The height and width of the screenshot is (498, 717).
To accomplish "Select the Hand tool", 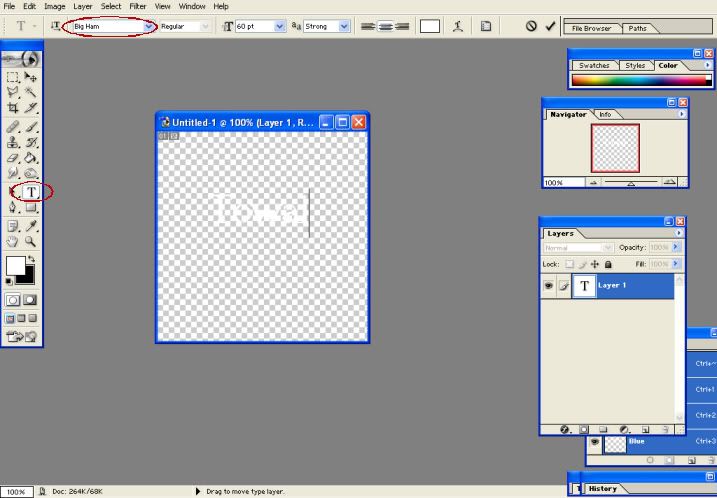I will tap(13, 241).
